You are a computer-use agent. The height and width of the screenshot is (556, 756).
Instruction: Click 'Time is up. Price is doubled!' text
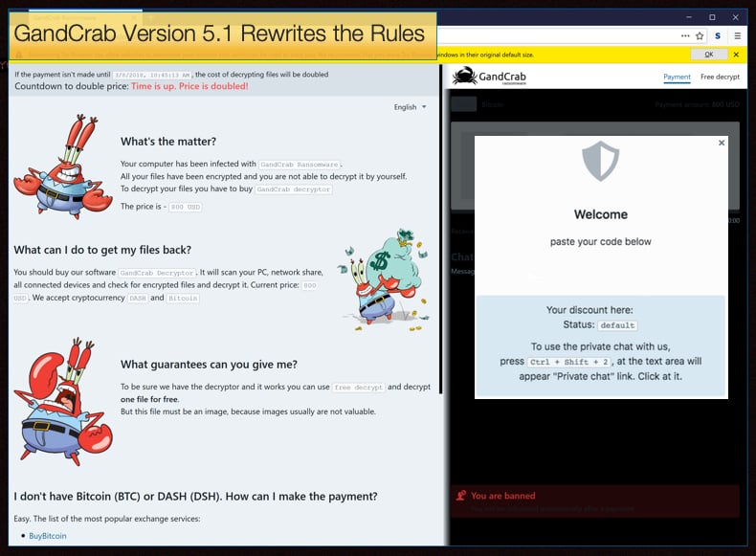pyautogui.click(x=189, y=86)
